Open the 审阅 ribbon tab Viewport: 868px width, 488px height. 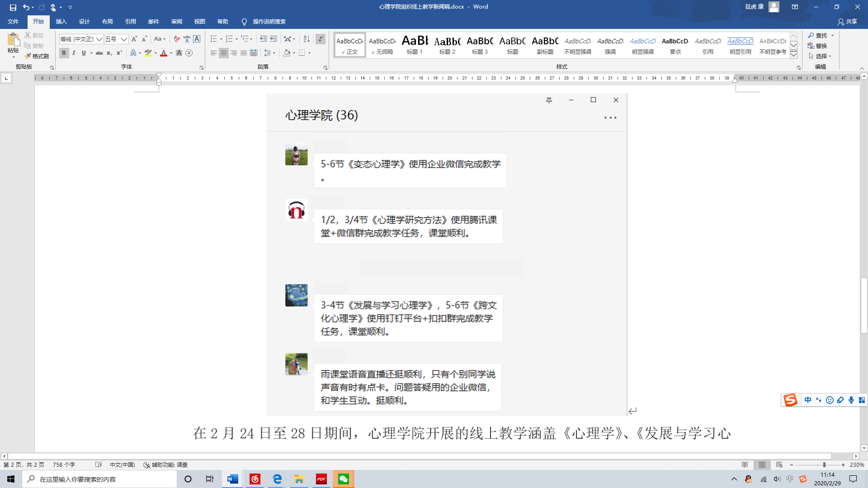coord(176,21)
